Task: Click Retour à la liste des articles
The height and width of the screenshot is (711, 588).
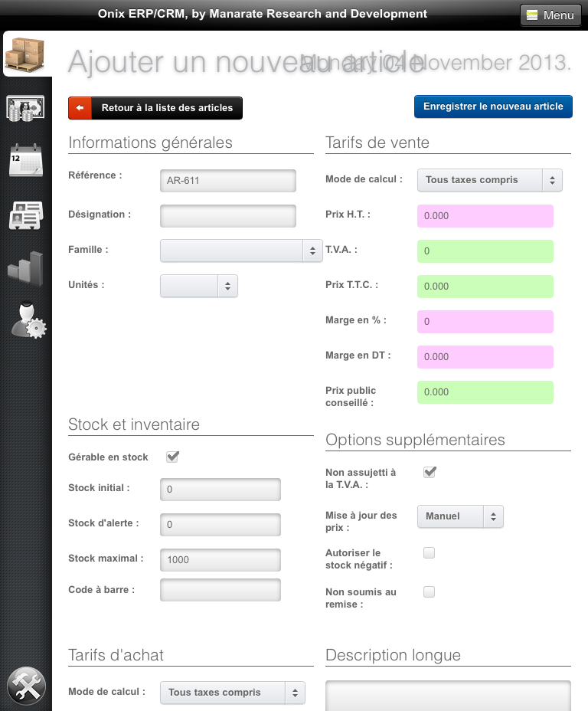Action: [x=155, y=108]
